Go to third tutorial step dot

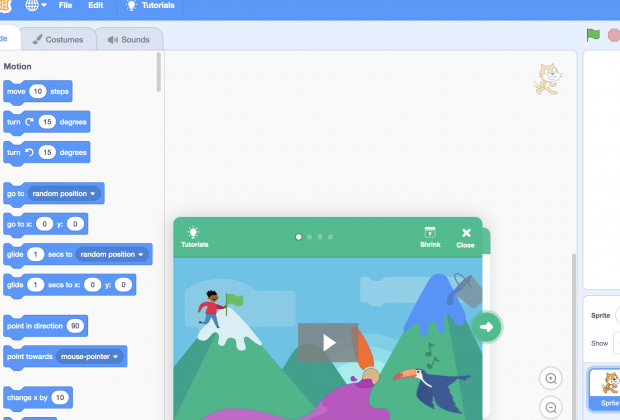320,237
